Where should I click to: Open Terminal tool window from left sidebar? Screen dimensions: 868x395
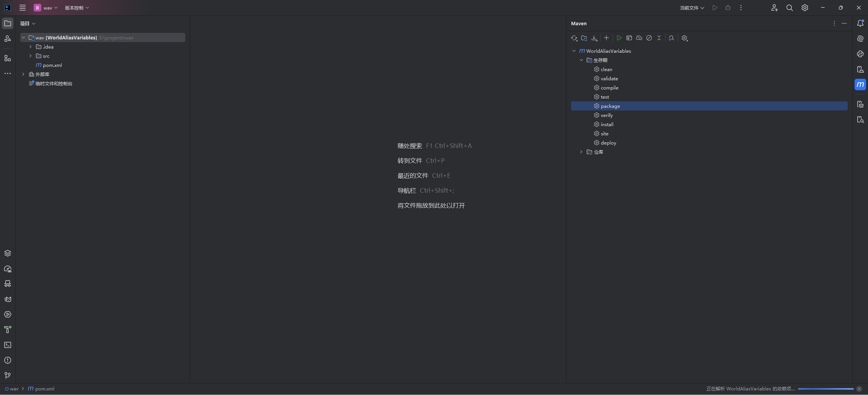coord(8,345)
